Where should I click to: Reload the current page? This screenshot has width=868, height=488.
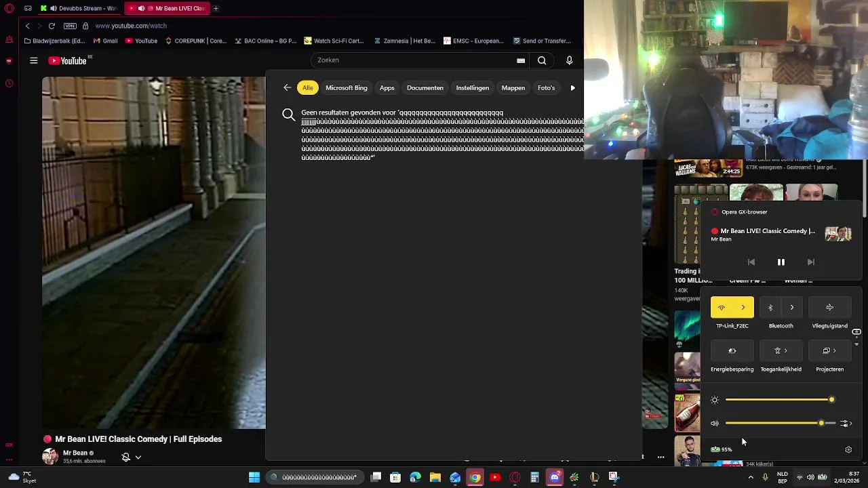click(x=52, y=26)
